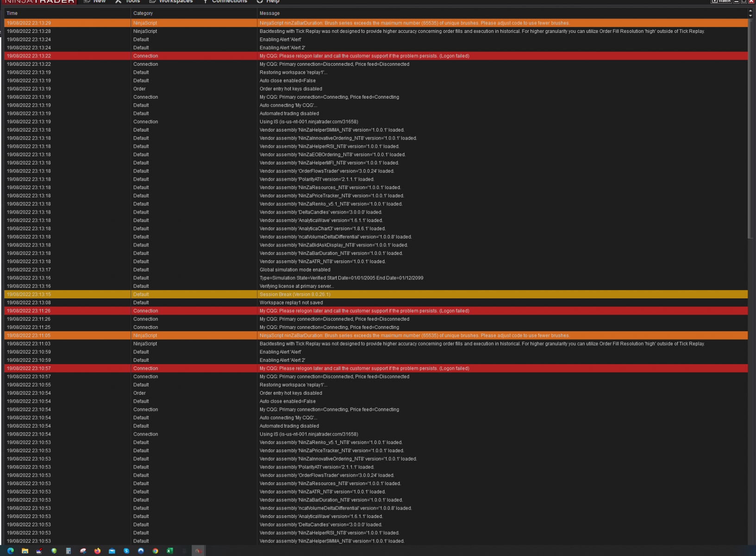
Task: Select the 'AnalyticaChart3' vendor assembly message
Action: pyautogui.click(x=323, y=229)
